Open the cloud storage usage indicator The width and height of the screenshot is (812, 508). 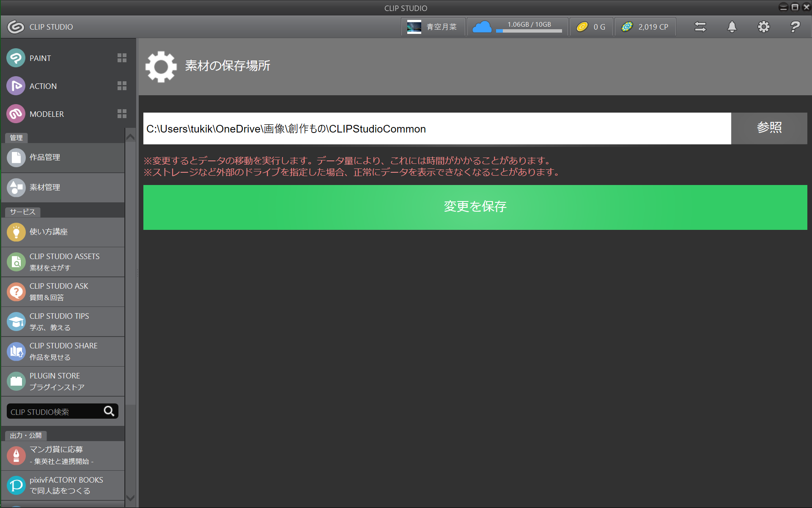click(x=482, y=27)
